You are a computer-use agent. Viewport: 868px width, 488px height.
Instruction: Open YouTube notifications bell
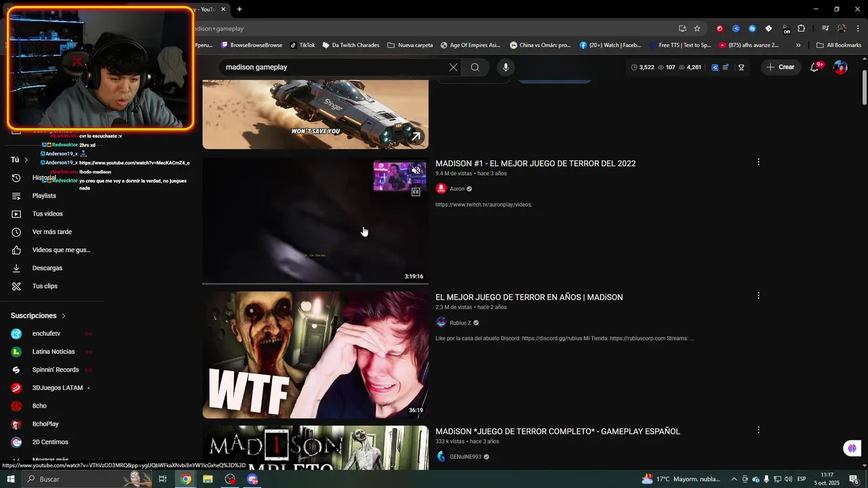click(814, 67)
